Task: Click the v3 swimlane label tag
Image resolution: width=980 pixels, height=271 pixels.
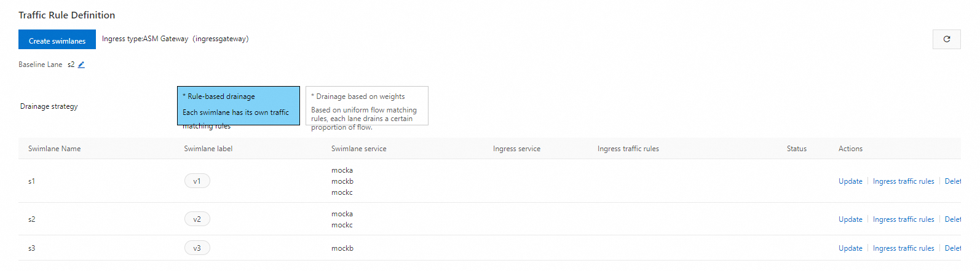Action: coord(197,248)
